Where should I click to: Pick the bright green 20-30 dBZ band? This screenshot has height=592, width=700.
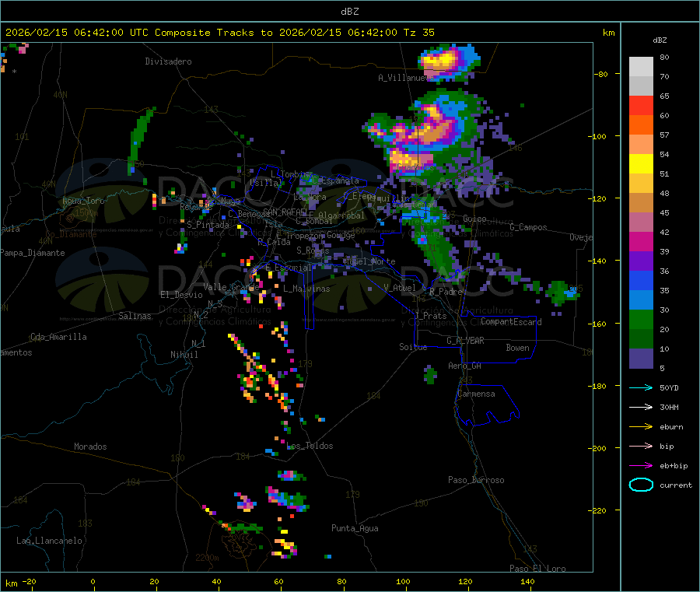[x=641, y=319]
